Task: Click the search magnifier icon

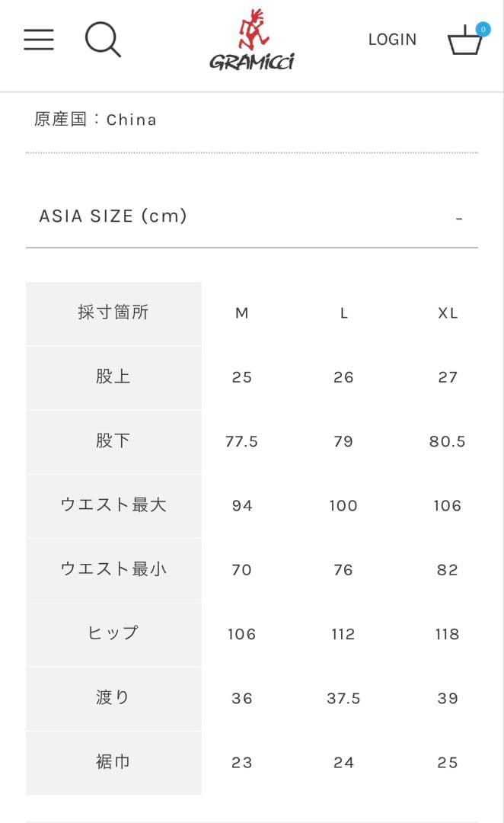Action: (x=103, y=40)
